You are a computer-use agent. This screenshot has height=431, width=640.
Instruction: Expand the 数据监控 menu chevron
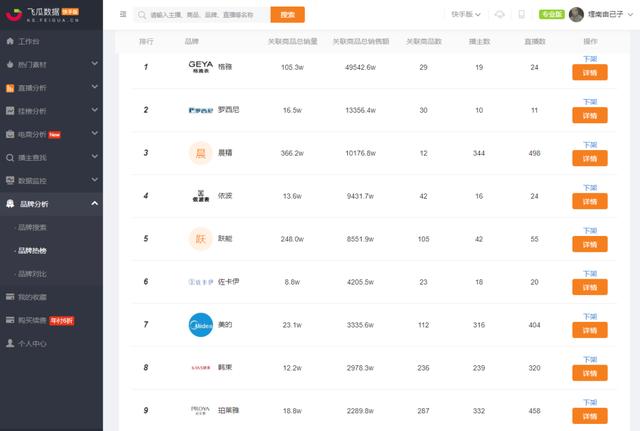95,180
